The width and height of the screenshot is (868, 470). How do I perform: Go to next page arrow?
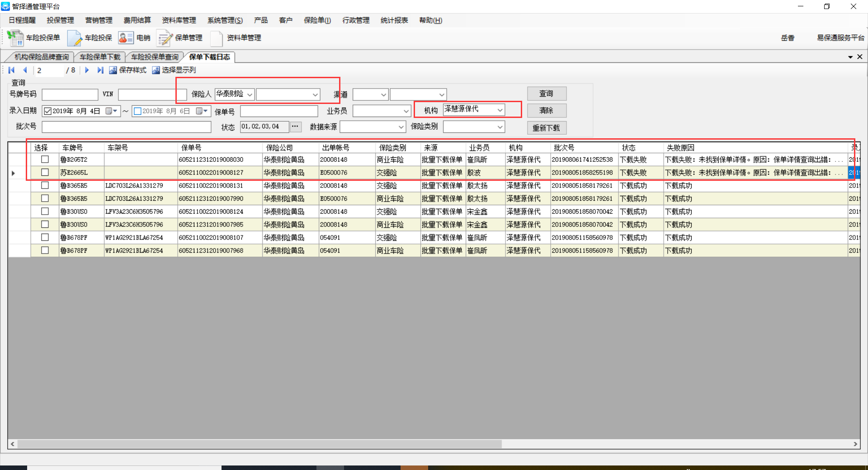pyautogui.click(x=87, y=70)
